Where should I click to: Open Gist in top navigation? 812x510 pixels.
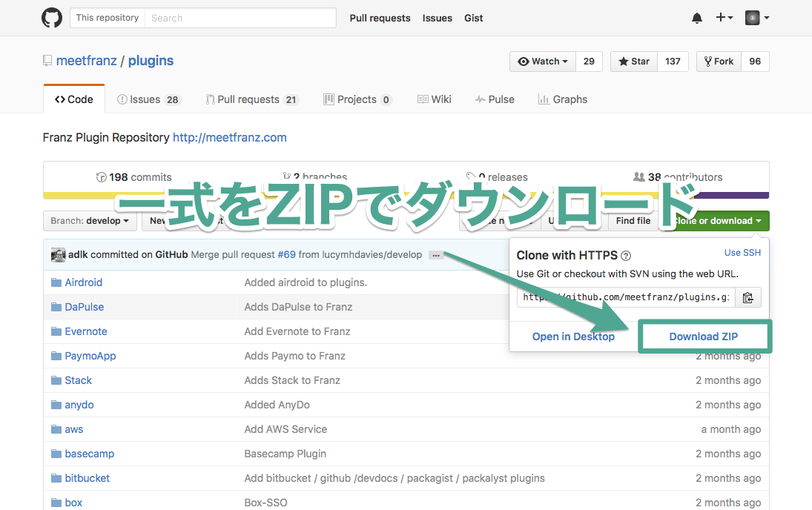[473, 18]
